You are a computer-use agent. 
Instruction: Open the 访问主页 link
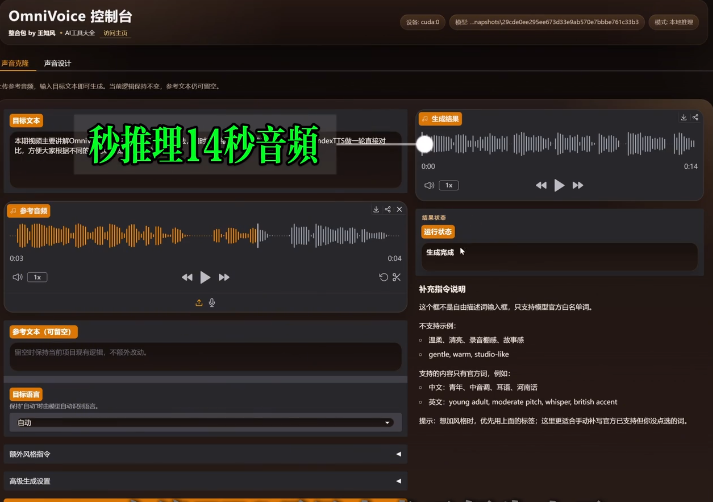point(115,33)
